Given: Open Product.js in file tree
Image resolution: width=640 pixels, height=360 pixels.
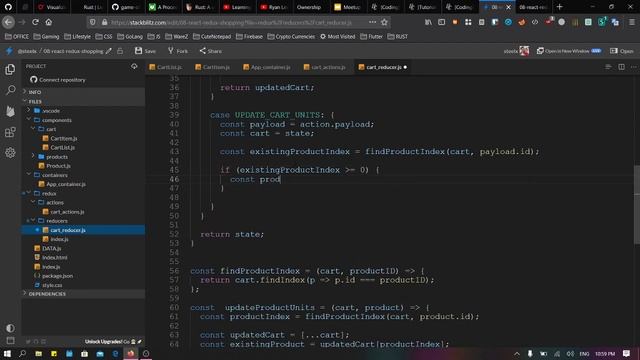Looking at the screenshot, I should click(x=58, y=166).
